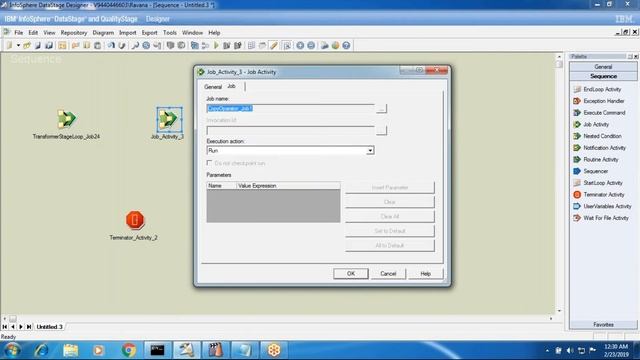This screenshot has height=360, width=640.
Task: Select the Untitled 3 diagram tab
Action: pos(49,327)
